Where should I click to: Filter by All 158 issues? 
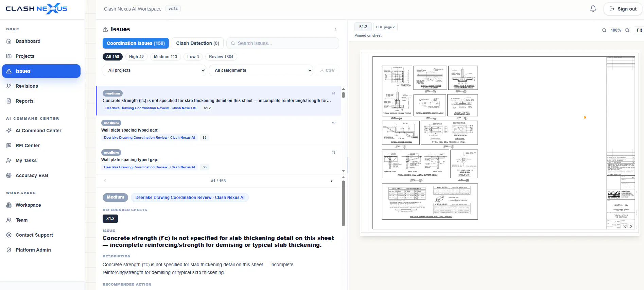(112, 57)
